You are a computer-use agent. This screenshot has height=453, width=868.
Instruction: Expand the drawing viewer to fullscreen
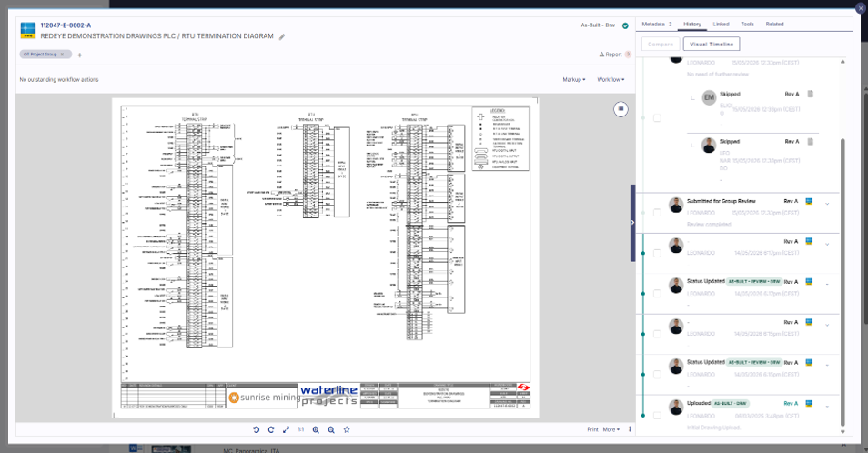tap(287, 429)
